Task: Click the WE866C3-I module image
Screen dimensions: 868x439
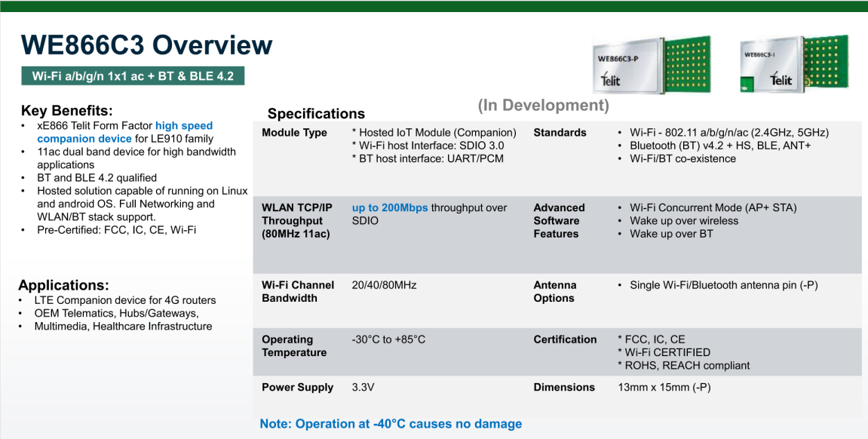Action: pos(794,63)
